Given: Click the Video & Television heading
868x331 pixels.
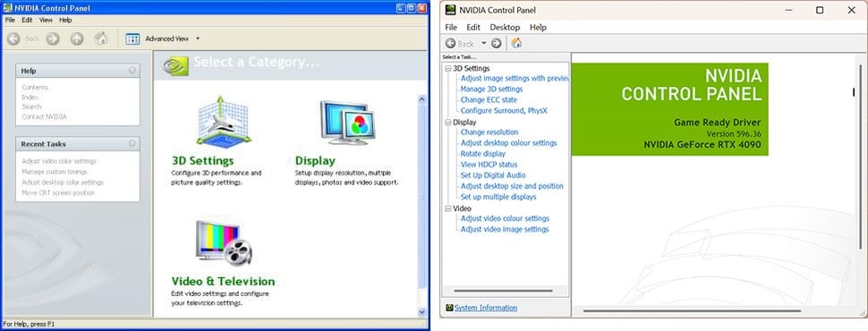Looking at the screenshot, I should click(223, 281).
